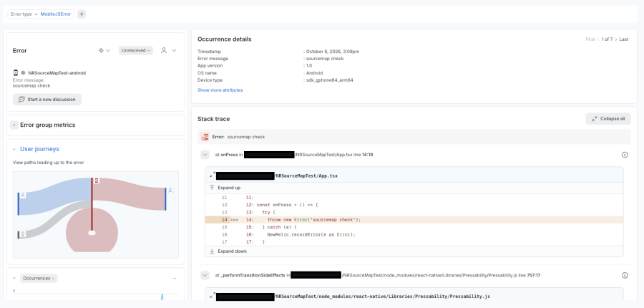
Task: Collapse the User journeys section
Action: [x=14, y=149]
